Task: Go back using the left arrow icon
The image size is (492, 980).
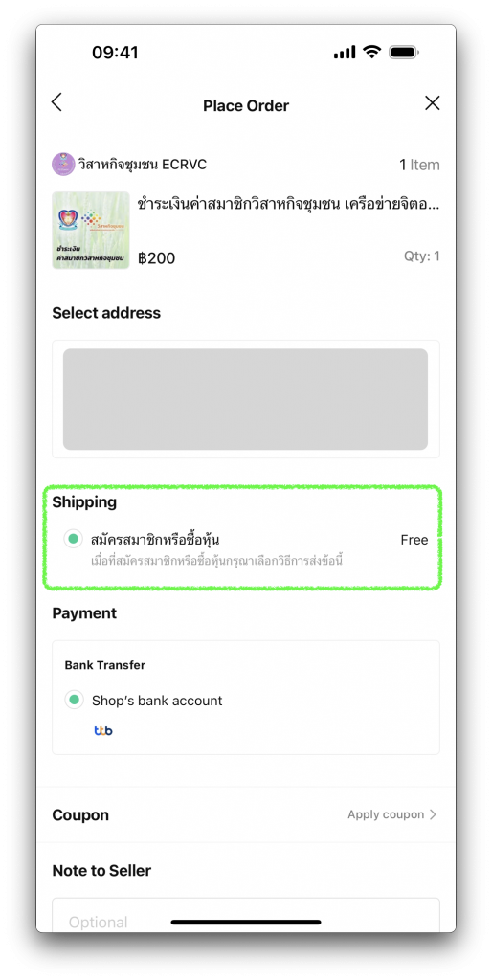Action: [x=56, y=102]
